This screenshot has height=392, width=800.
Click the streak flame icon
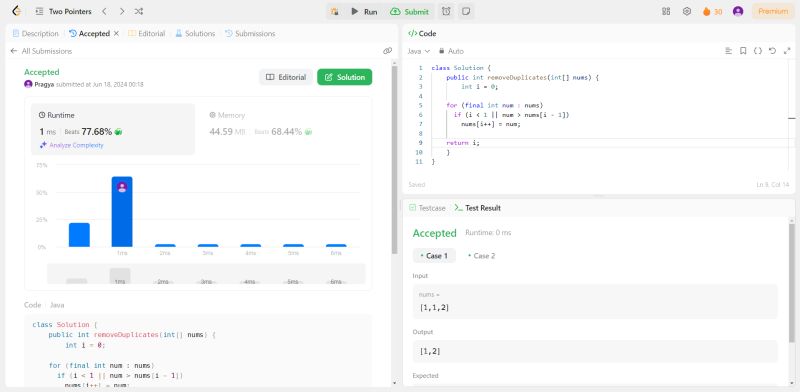click(x=707, y=11)
